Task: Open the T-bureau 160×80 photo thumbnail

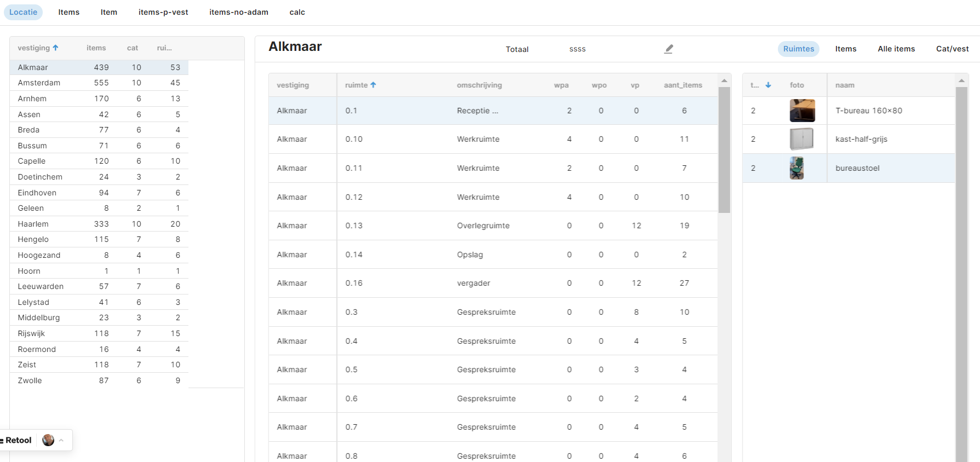Action: pos(802,111)
